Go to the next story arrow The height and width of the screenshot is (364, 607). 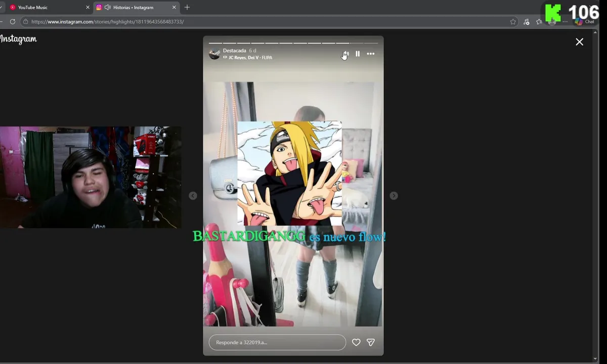(x=394, y=196)
